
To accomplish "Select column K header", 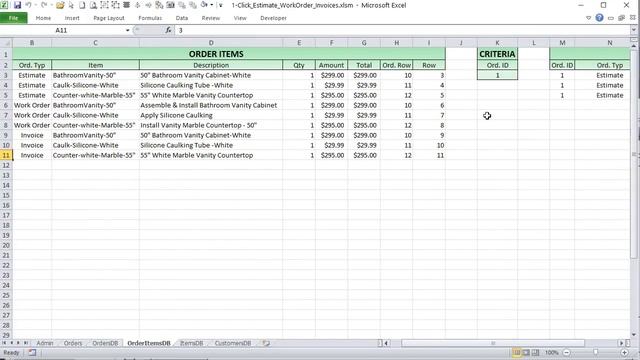I will pyautogui.click(x=497, y=43).
